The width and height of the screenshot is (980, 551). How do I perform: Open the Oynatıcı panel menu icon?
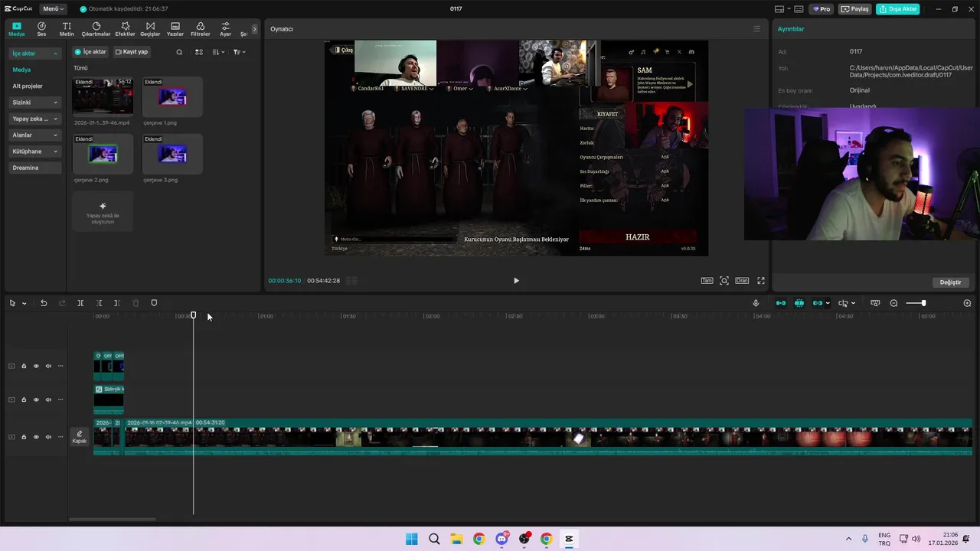756,29
